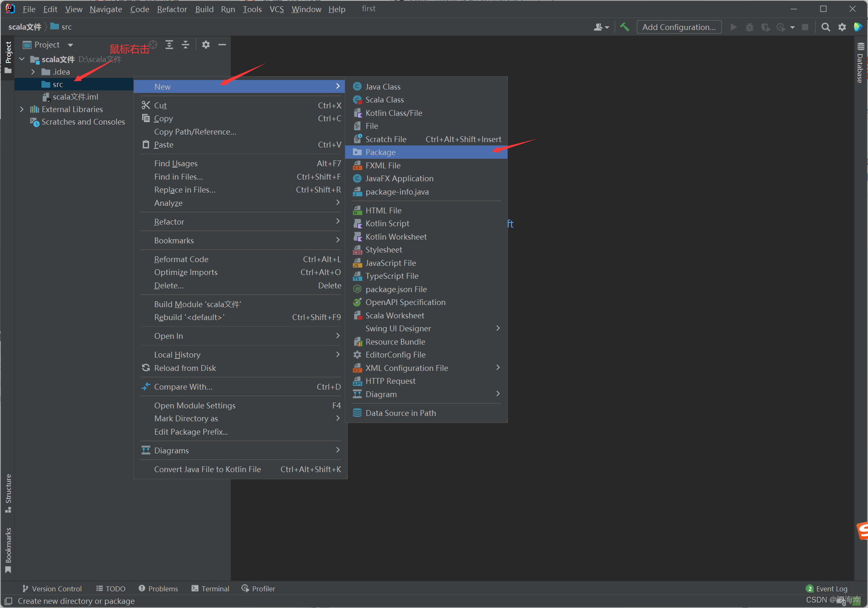The height and width of the screenshot is (608, 868).
Task: Click the Scala Class menu item
Action: click(x=384, y=100)
